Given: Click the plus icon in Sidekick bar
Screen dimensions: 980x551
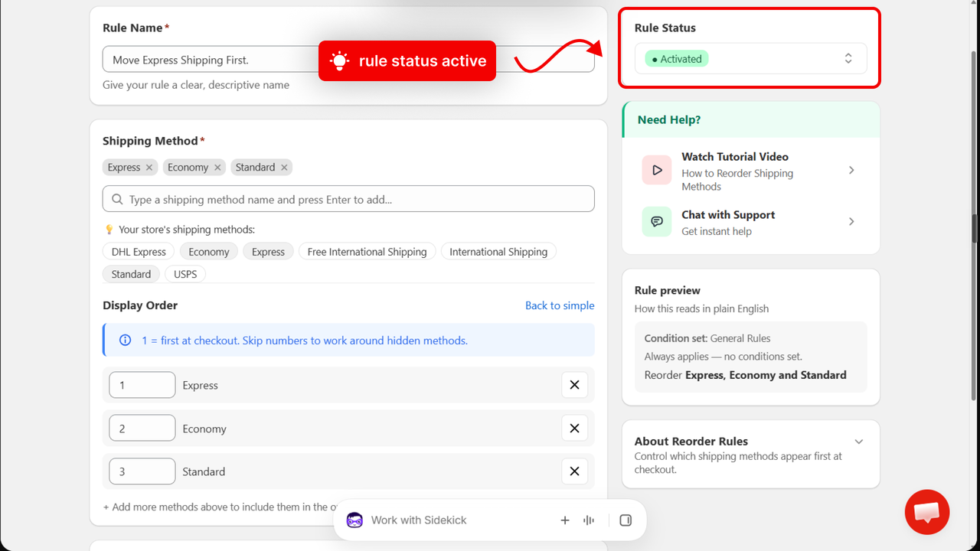Looking at the screenshot, I should pos(565,520).
